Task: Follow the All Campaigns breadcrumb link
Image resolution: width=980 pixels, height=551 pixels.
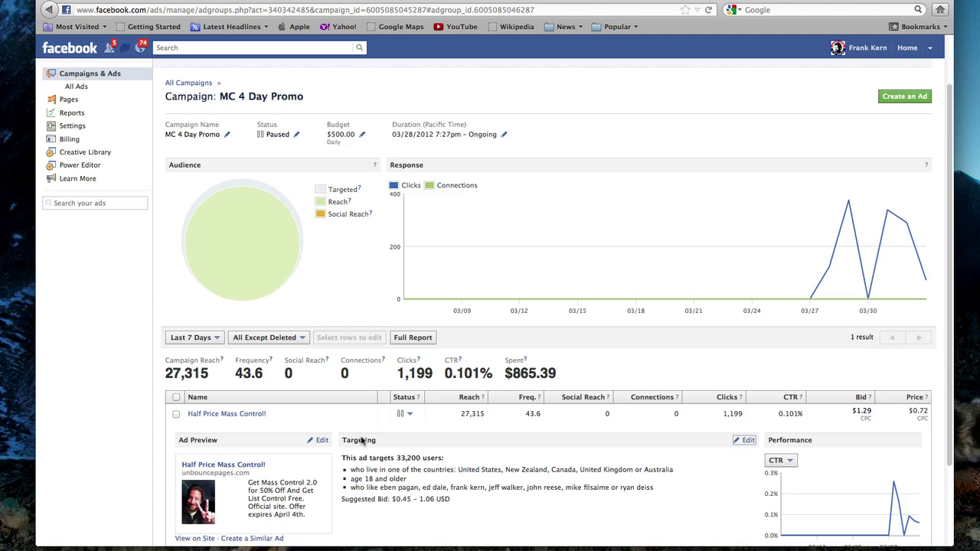Action: pos(188,83)
